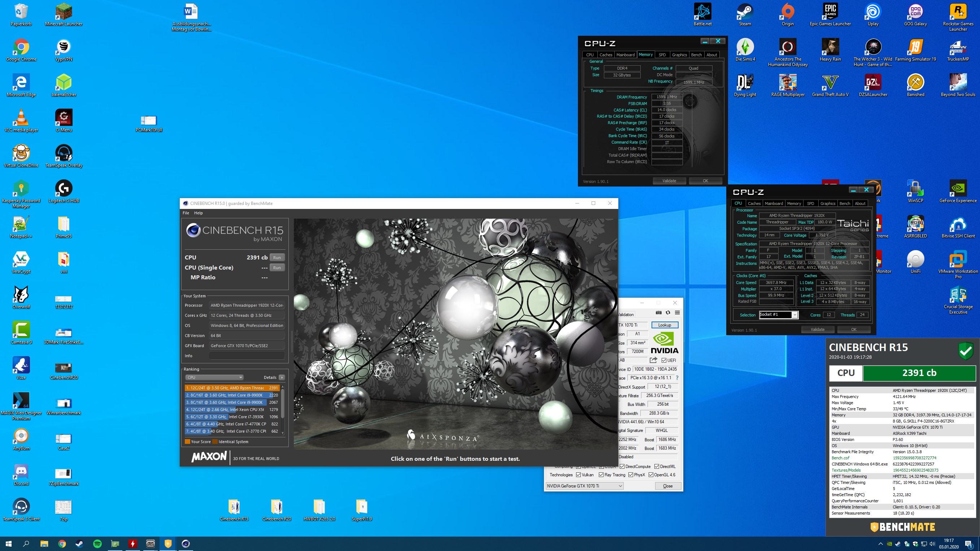Image resolution: width=980 pixels, height=551 pixels.
Task: Switch to Caches tab in CPU-Z processor window
Action: point(754,204)
